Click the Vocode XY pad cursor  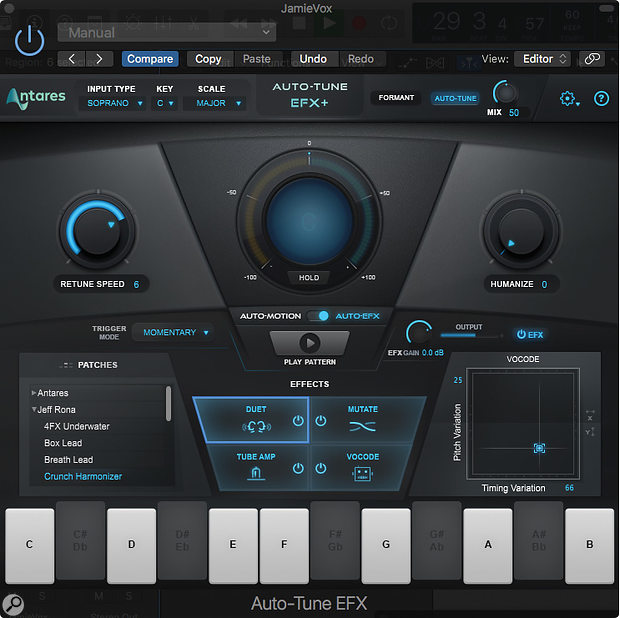(x=539, y=448)
